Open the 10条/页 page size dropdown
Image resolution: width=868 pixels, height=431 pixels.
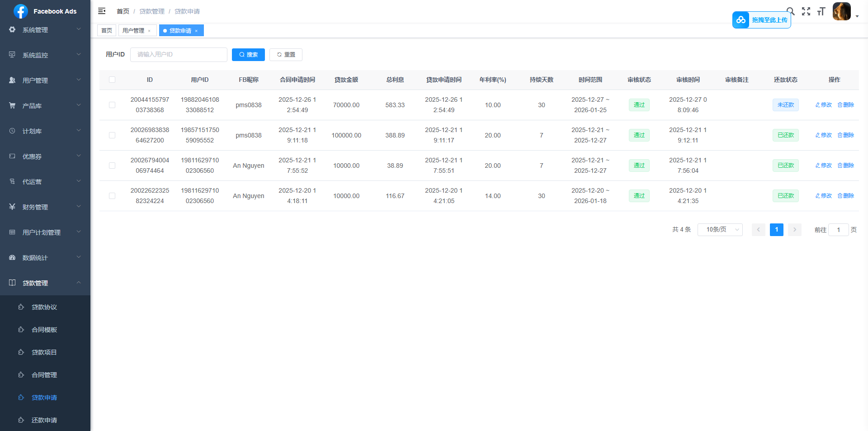coord(720,230)
